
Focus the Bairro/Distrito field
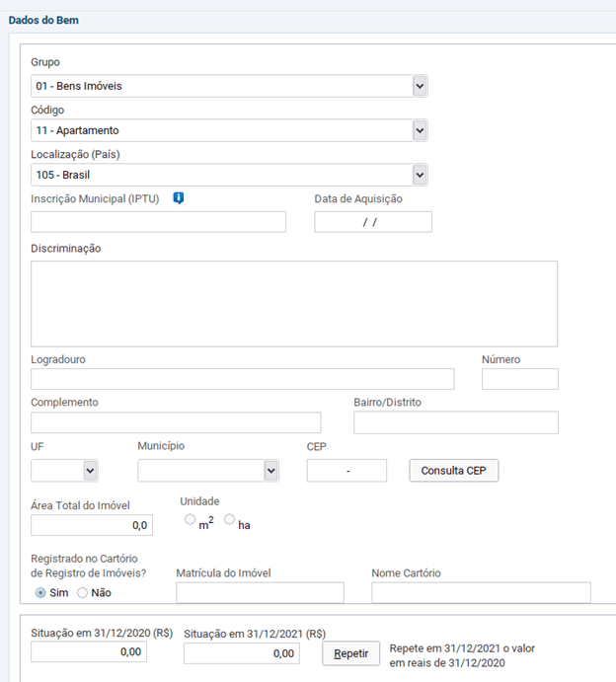pos(456,422)
